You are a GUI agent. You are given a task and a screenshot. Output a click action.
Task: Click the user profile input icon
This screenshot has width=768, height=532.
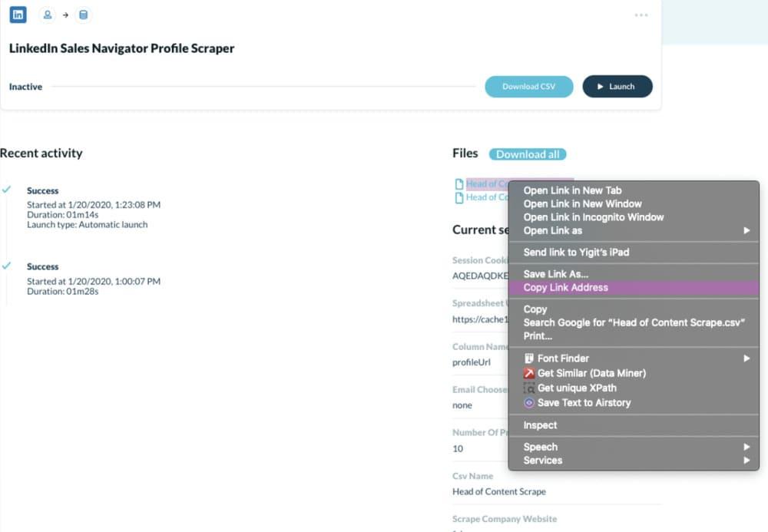click(x=48, y=15)
